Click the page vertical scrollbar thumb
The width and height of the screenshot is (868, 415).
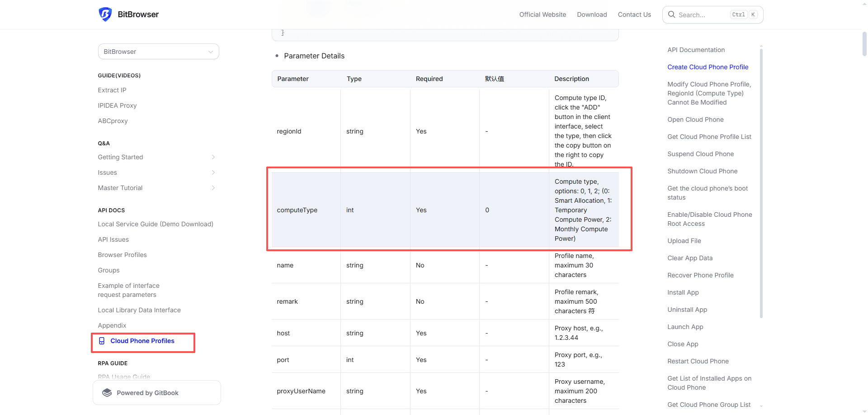[x=864, y=43]
